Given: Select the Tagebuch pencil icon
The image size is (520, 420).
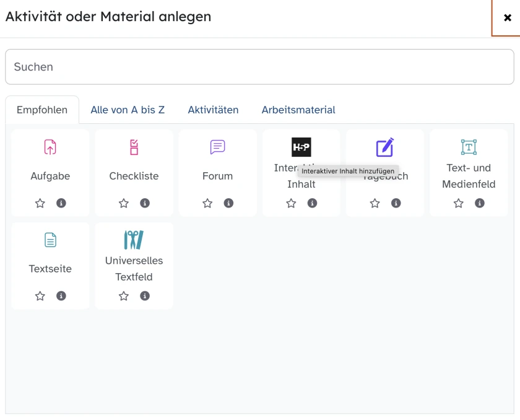Looking at the screenshot, I should coord(385,147).
